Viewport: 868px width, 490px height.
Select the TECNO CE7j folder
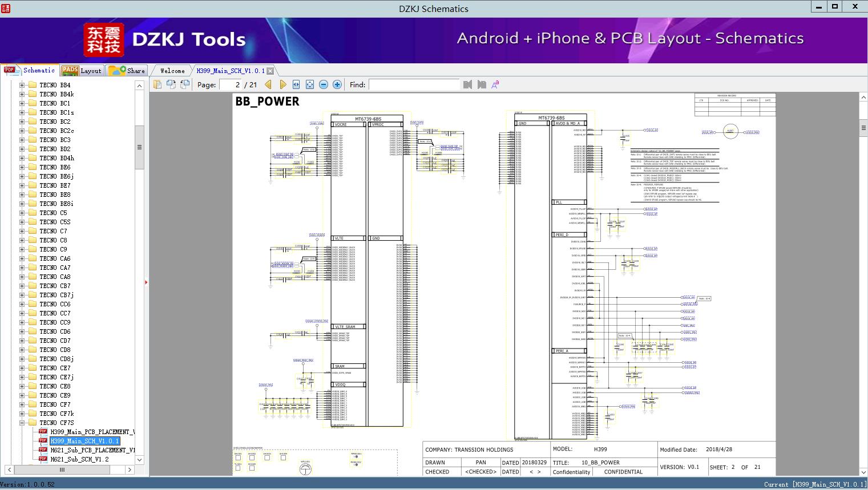(x=56, y=377)
